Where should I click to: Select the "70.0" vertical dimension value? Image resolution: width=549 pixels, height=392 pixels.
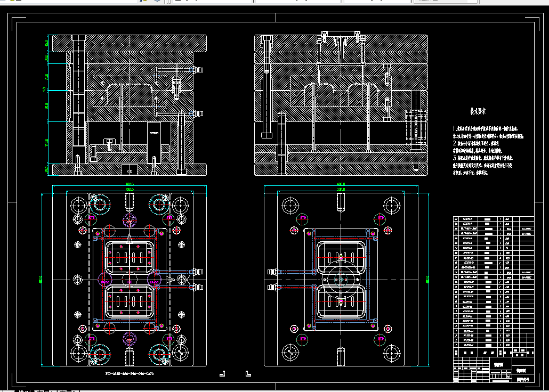(46, 77)
